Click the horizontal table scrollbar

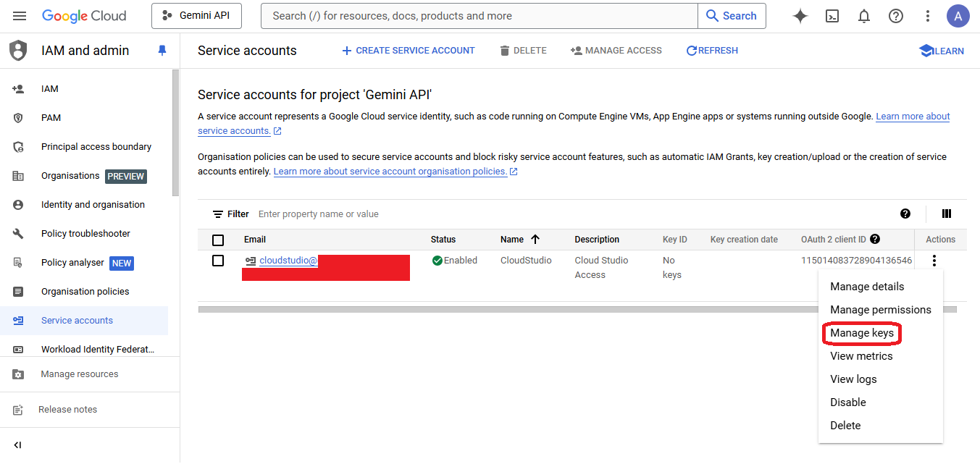point(507,309)
